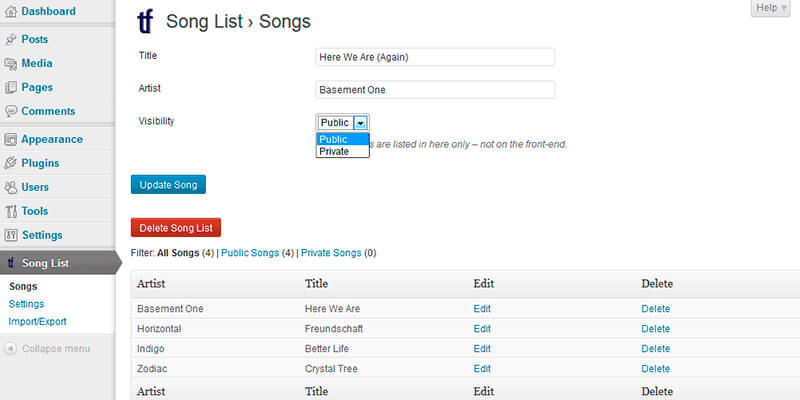Click the Appearance icon in sidebar
This screenshot has width=800, height=400.
pyautogui.click(x=11, y=140)
